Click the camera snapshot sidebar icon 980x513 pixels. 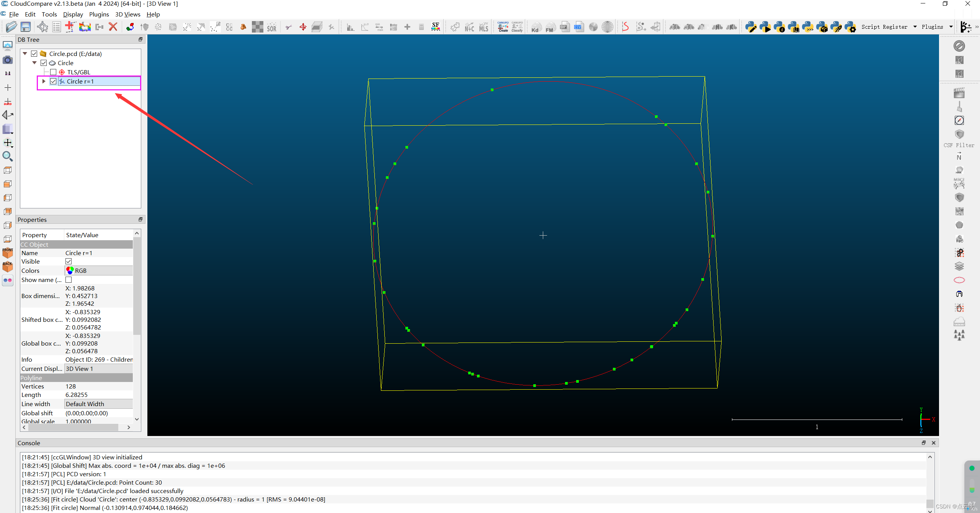tap(8, 60)
